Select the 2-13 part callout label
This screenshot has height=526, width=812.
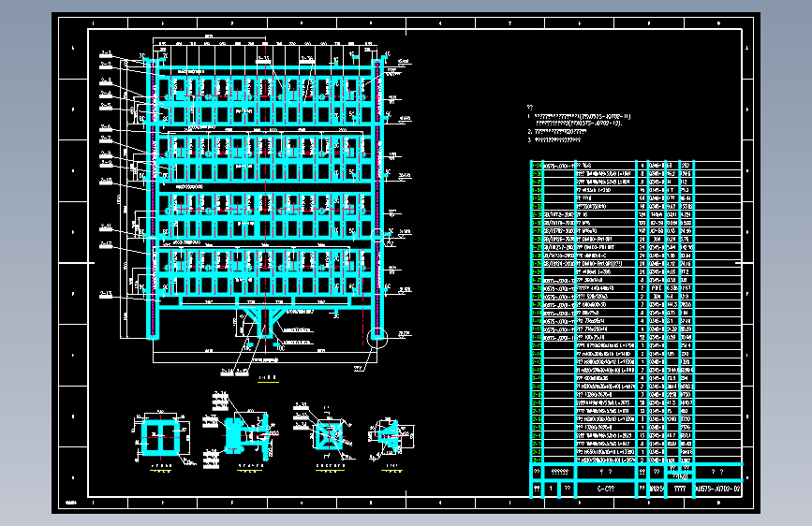106,295
